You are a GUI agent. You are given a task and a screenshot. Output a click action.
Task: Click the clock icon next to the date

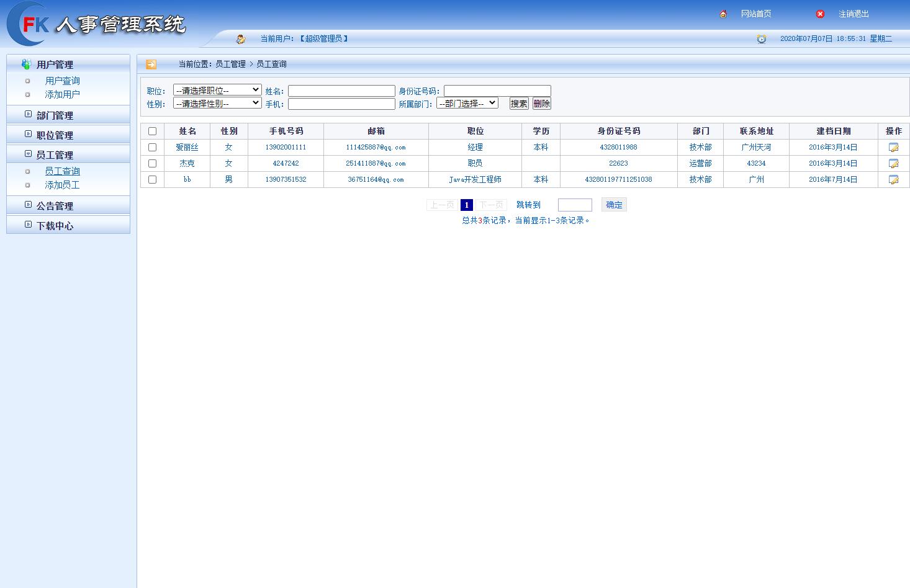point(762,38)
